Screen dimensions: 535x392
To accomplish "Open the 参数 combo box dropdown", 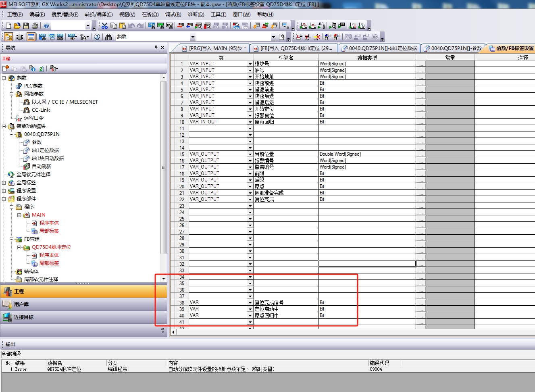I will click(x=193, y=38).
